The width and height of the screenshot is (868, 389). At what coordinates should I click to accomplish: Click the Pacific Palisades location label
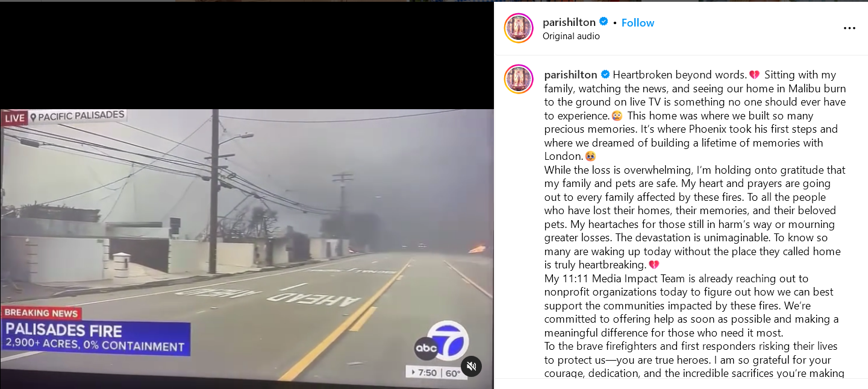78,116
